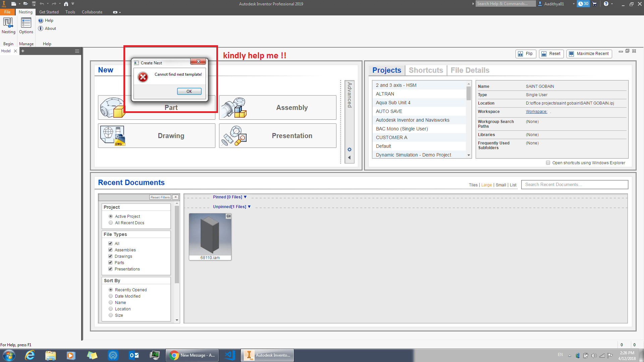Screen dimensions: 644x362
Task: Create a new Part file
Action: tap(157, 108)
